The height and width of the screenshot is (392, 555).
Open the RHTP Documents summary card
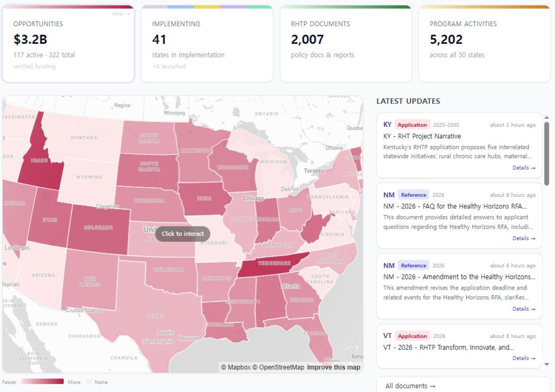[x=346, y=43]
